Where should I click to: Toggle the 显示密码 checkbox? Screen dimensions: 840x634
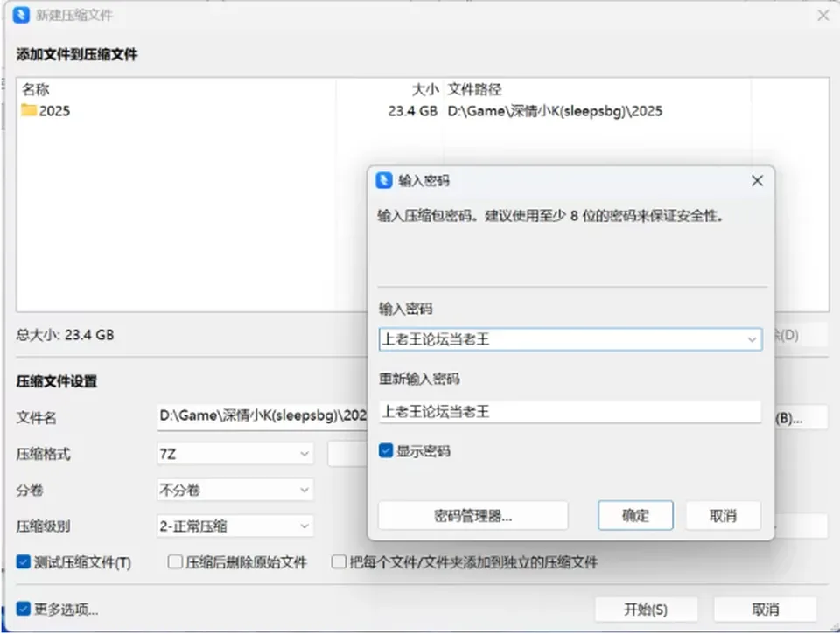(x=386, y=451)
